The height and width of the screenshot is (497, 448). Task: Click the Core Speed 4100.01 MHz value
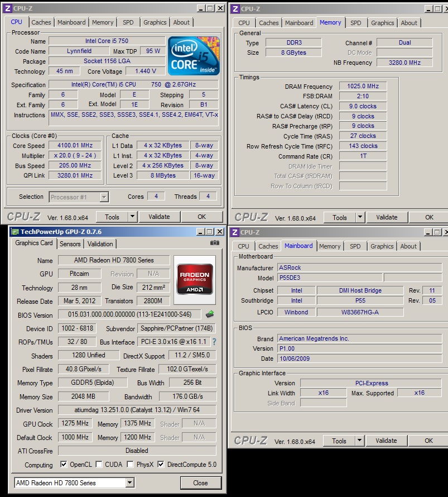click(75, 146)
